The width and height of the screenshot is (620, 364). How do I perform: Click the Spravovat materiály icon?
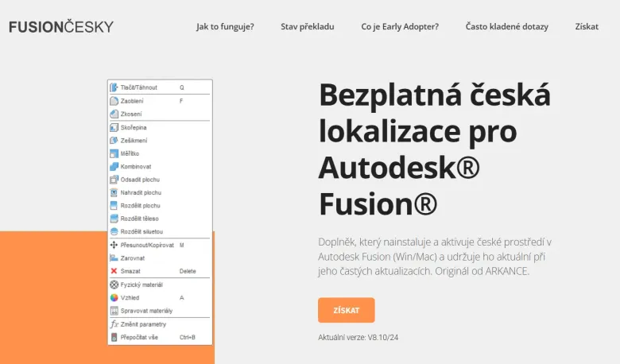[x=114, y=311]
